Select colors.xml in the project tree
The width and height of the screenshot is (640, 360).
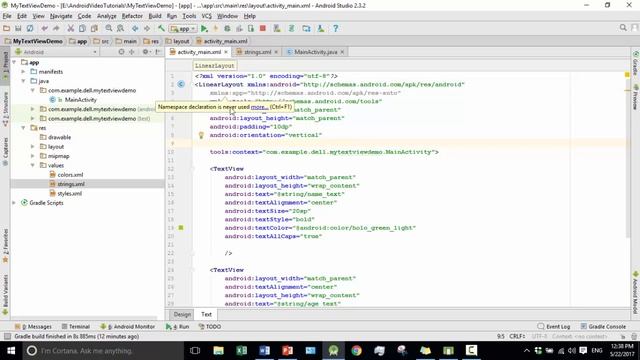pos(70,175)
